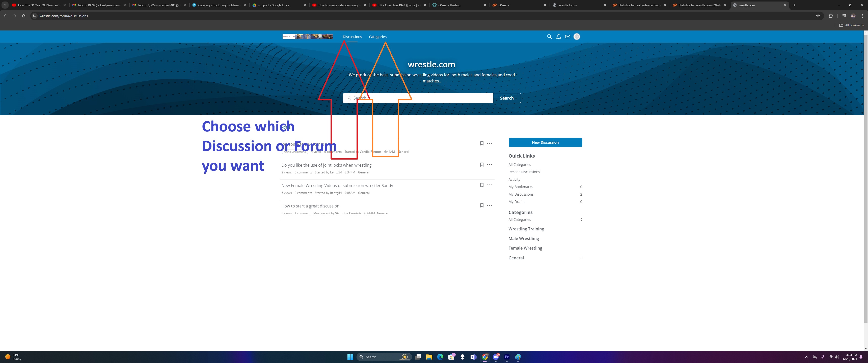This screenshot has width=868, height=363.
Task: Open the Female Wrestling category link
Action: (x=525, y=248)
